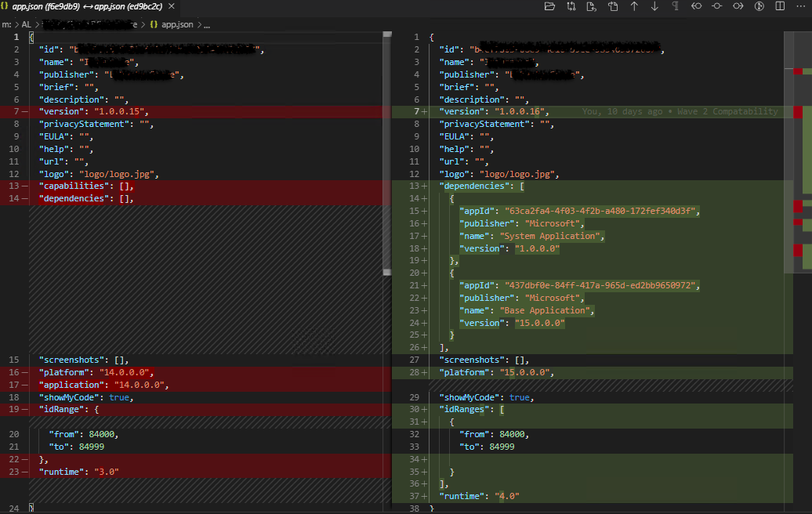
Task: Click the "Base Application" name value
Action: (545, 310)
